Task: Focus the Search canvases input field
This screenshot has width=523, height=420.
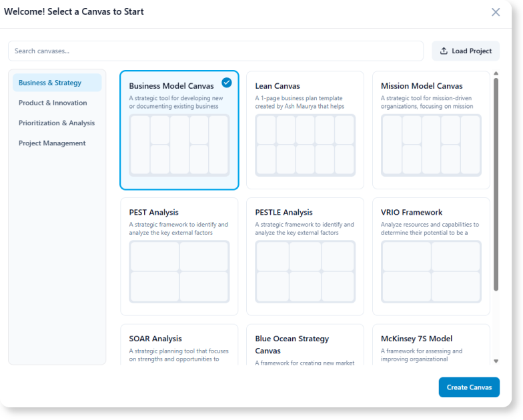Action: (x=215, y=51)
